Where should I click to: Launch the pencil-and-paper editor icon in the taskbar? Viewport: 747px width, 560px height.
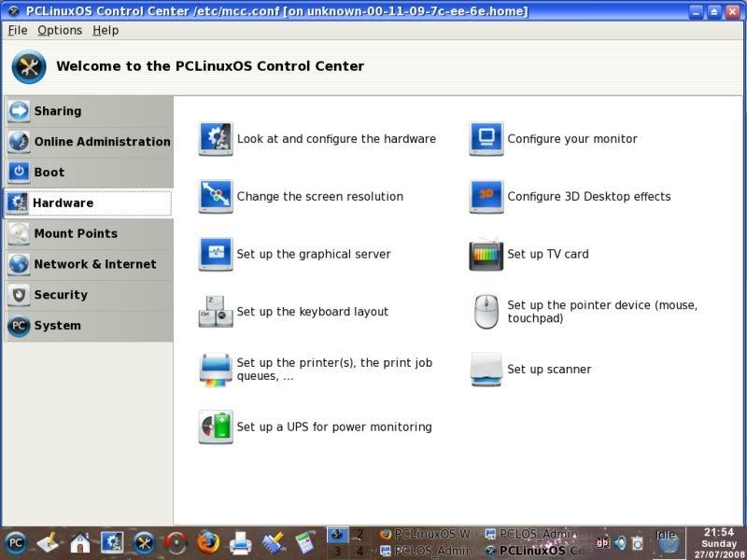point(48,543)
